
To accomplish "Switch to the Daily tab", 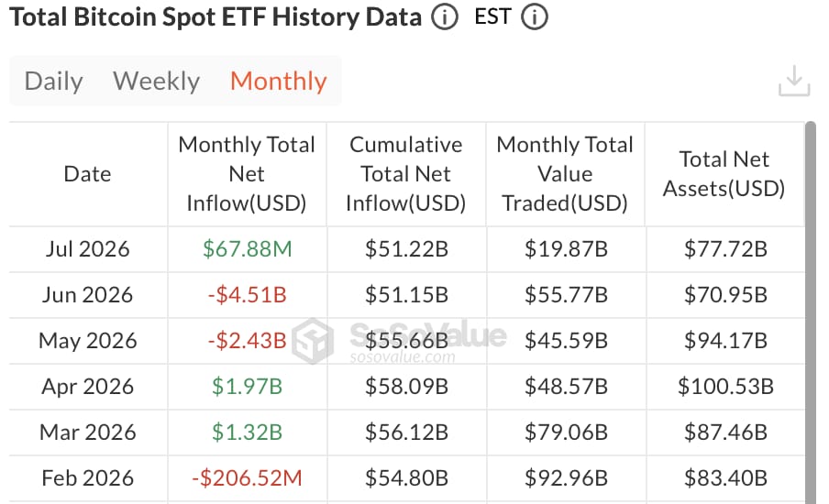I will pos(53,82).
